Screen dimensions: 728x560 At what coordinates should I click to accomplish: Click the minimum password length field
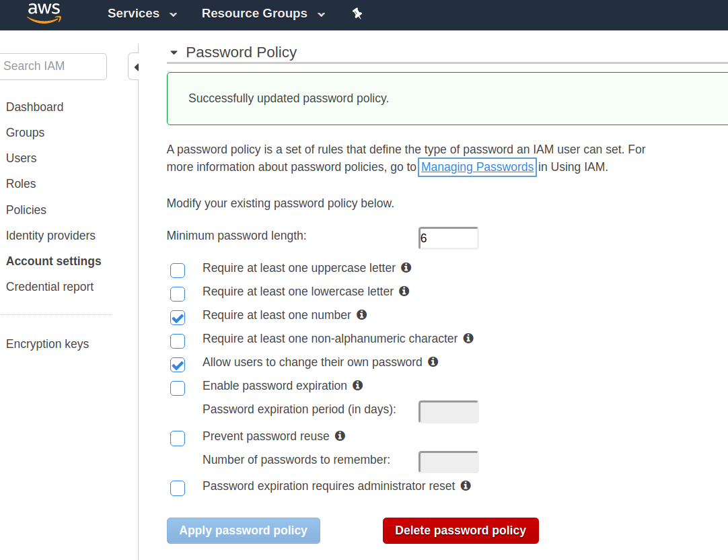[448, 237]
